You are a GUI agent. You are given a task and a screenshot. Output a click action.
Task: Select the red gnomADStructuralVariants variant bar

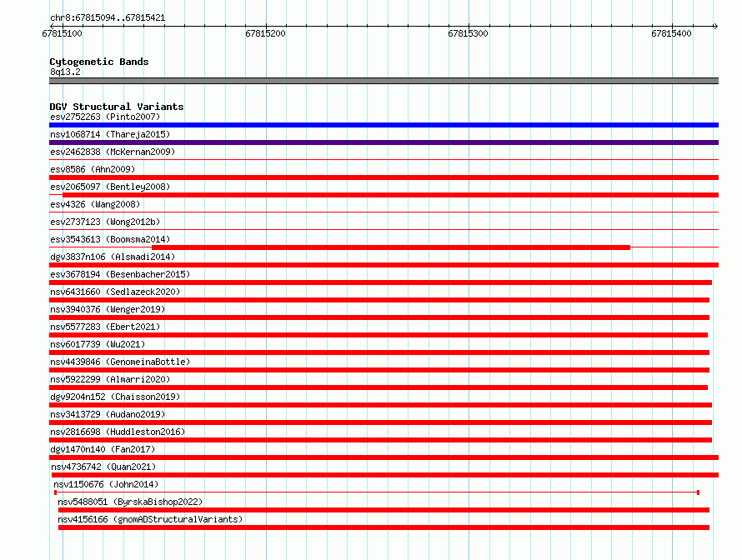384,527
